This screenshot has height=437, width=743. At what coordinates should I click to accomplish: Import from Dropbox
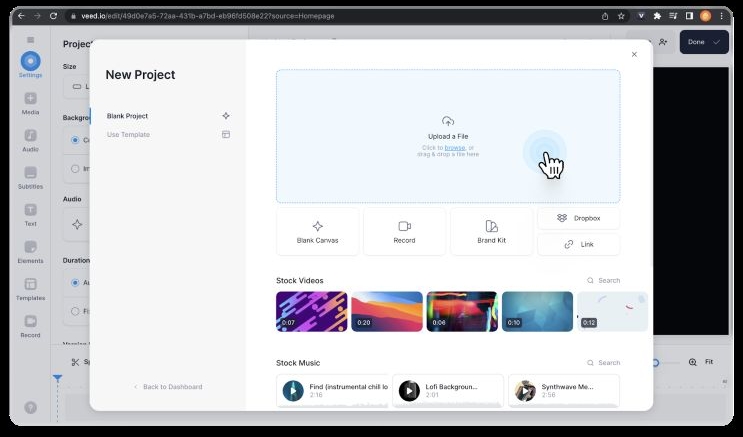579,218
